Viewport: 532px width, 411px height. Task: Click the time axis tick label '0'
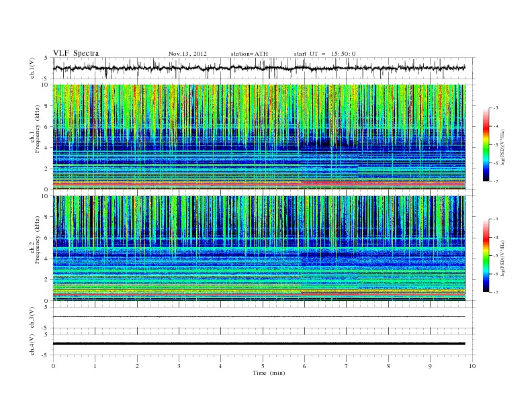pyautogui.click(x=53, y=366)
